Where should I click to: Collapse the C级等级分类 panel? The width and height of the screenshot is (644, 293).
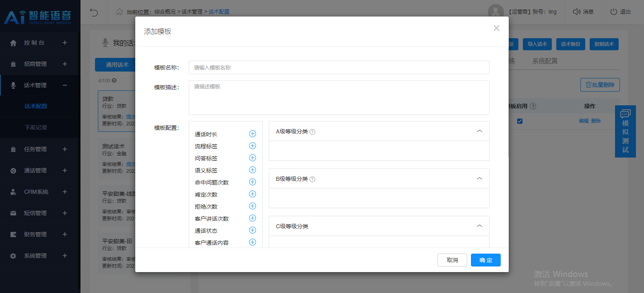click(x=479, y=226)
